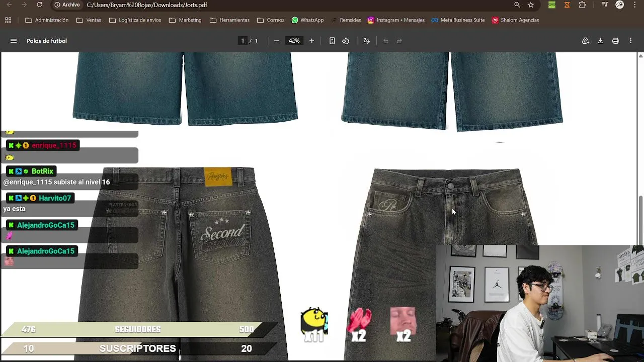This screenshot has height=362, width=644.
Task: Click the webcam overlay of the streamer
Action: (x=540, y=303)
